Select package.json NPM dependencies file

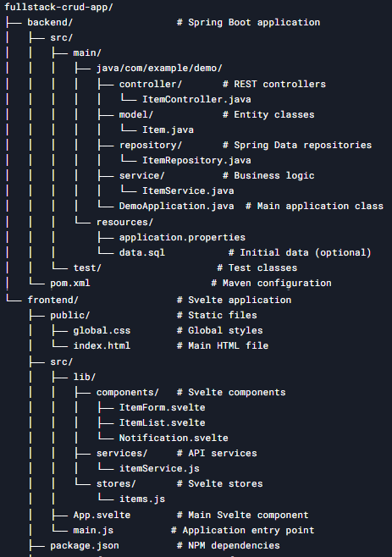coord(85,546)
